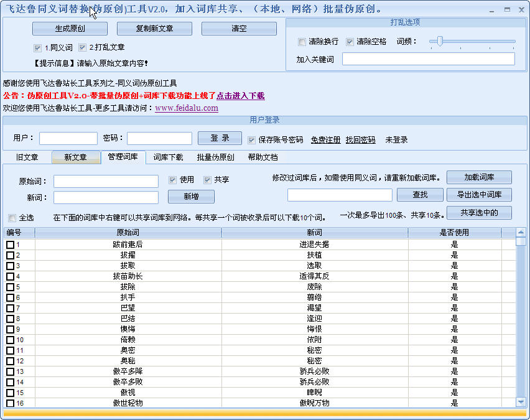Click the word list scrollbar up arrow

coord(521,233)
